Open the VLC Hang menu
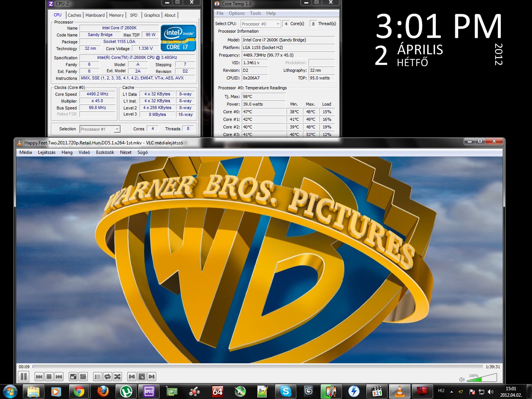Image resolution: width=532 pixels, height=399 pixels. pos(67,152)
